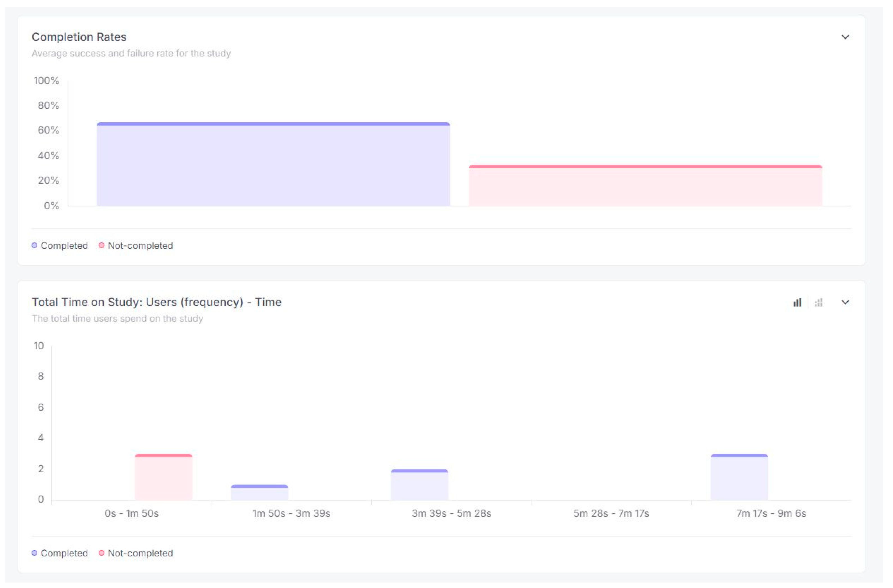Click the pink Not-completed bar in Completion Rates

[x=645, y=186]
